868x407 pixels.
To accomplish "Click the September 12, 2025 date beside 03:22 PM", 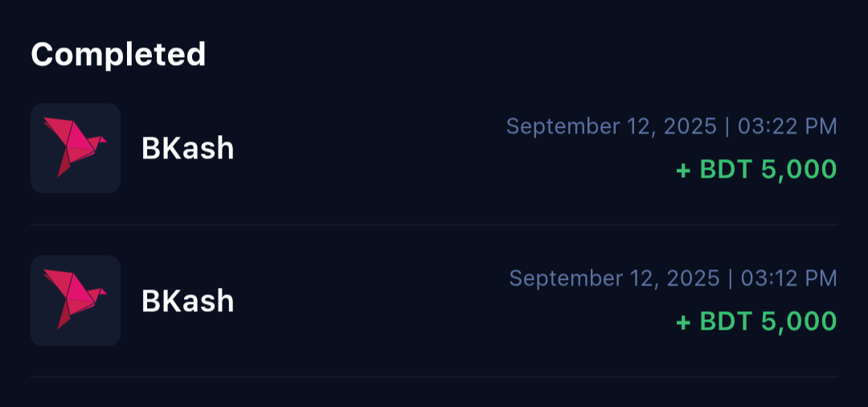I will tap(611, 126).
